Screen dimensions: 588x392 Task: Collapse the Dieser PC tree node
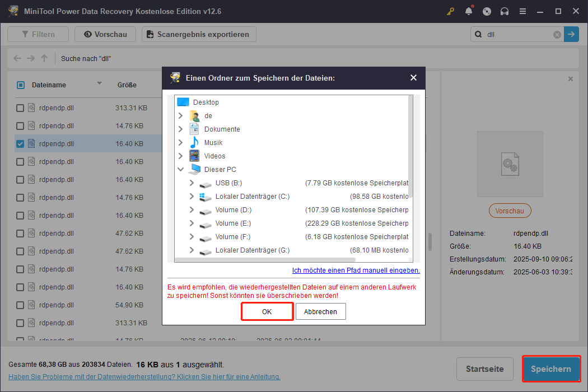180,170
